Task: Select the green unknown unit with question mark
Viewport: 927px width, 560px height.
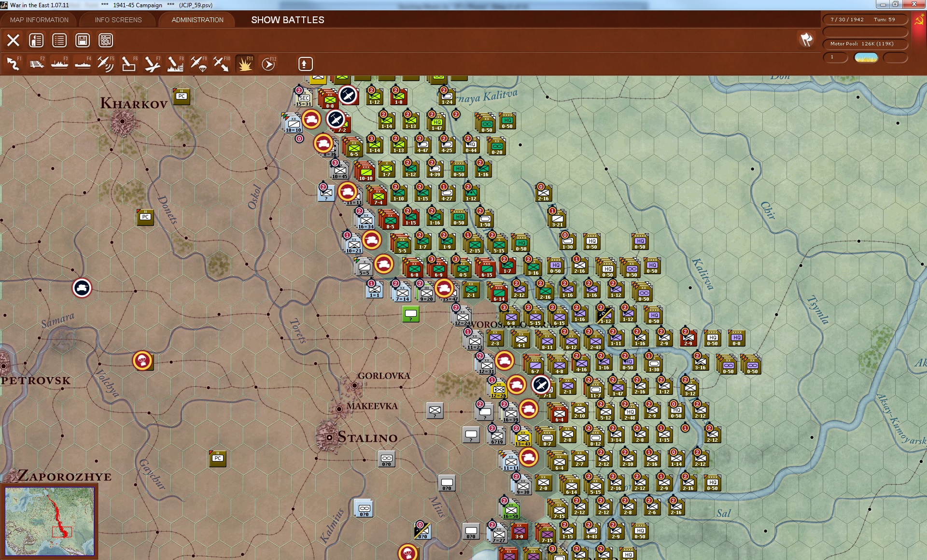Action: coord(411,314)
